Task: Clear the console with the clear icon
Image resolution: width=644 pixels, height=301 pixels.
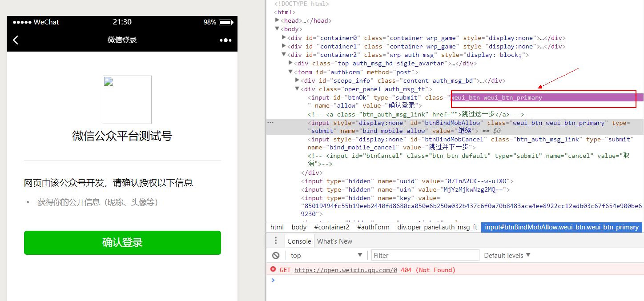Action: 276,255
